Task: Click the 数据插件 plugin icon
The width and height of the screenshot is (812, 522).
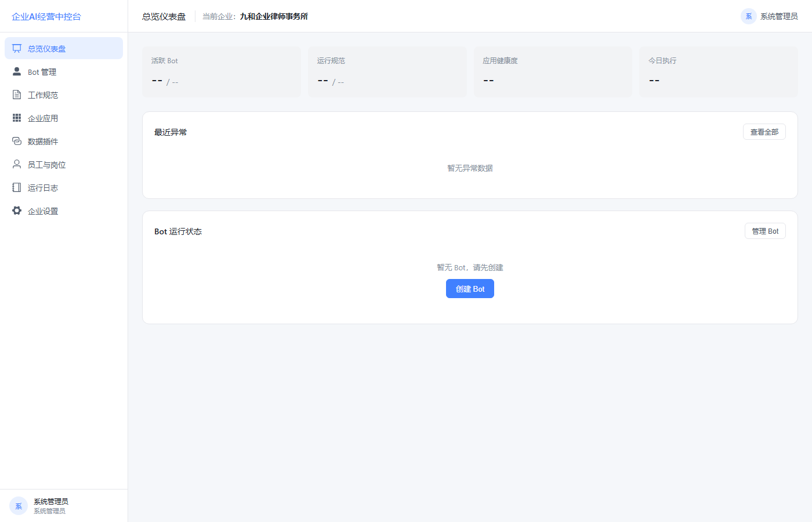Action: tap(17, 141)
